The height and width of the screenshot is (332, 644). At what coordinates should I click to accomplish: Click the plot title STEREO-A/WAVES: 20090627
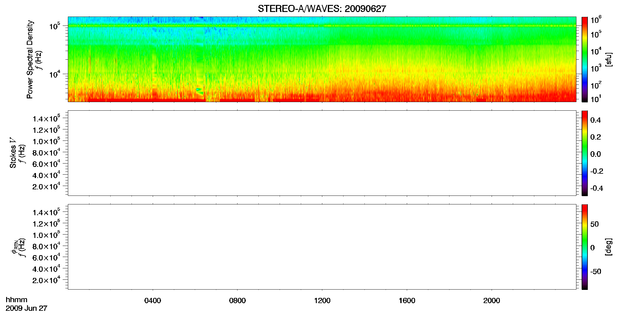point(322,9)
